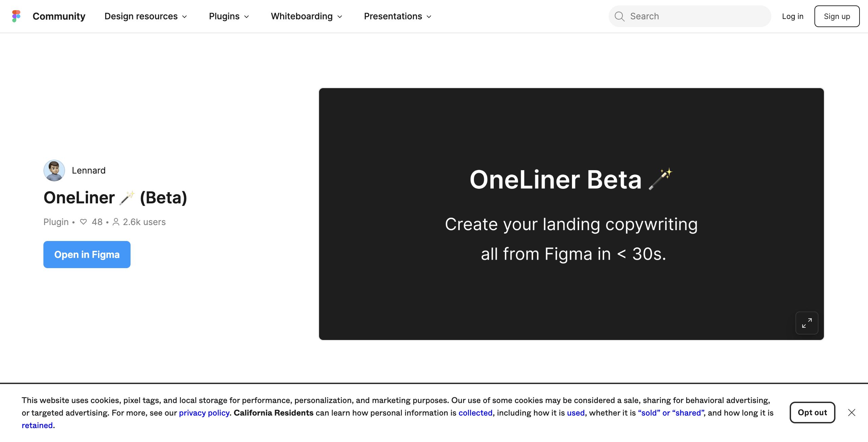Open Design resources dropdown
Screen dimensions: 868x442
click(x=145, y=16)
